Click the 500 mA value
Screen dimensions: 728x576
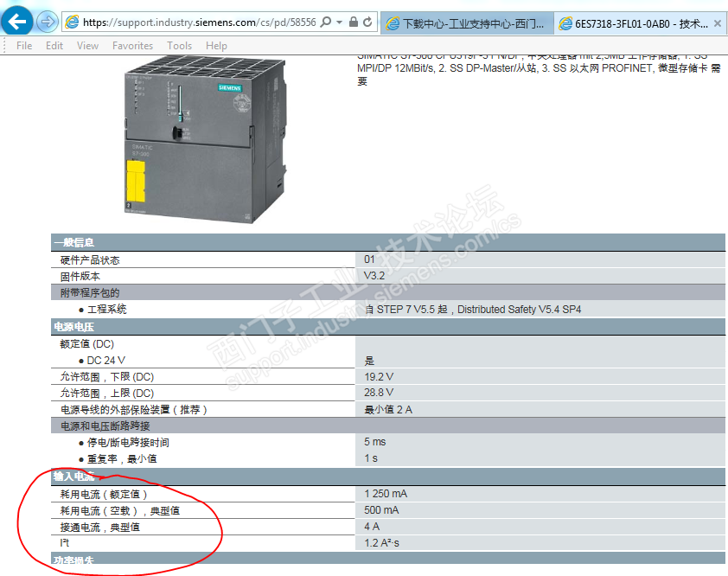pos(381,510)
